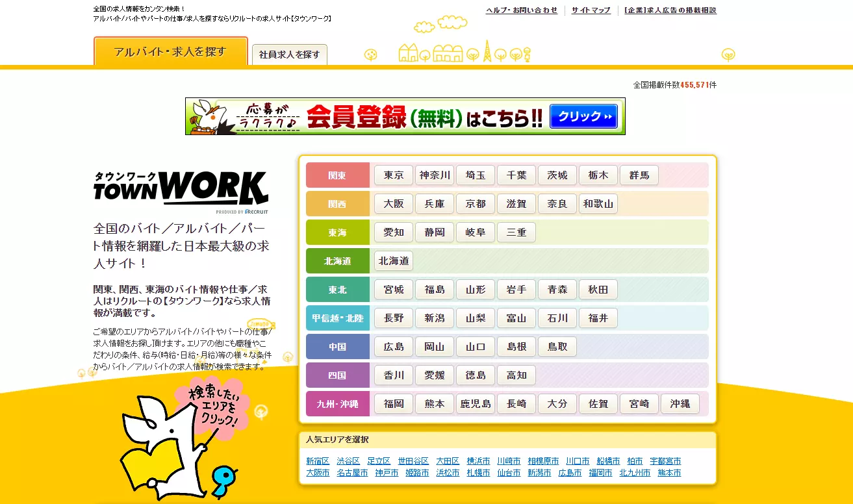Select 徳島 in the 四国 row
Screen dimensions: 853x504
(476, 375)
